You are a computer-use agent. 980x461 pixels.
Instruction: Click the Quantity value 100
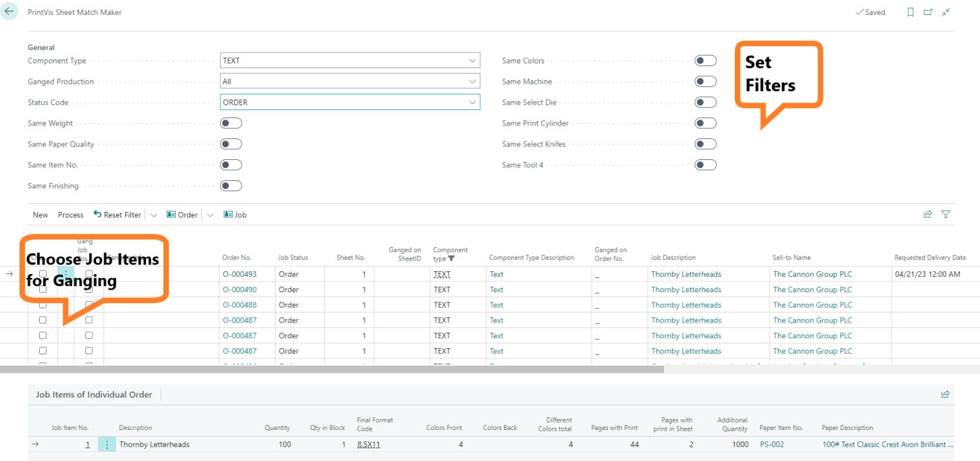click(285, 444)
